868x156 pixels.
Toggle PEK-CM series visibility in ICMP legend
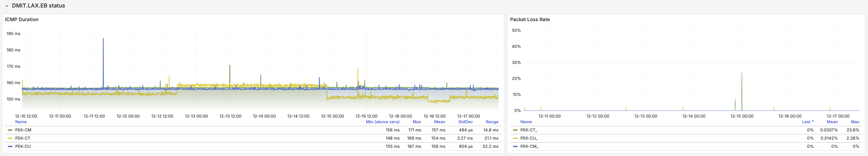[23, 130]
